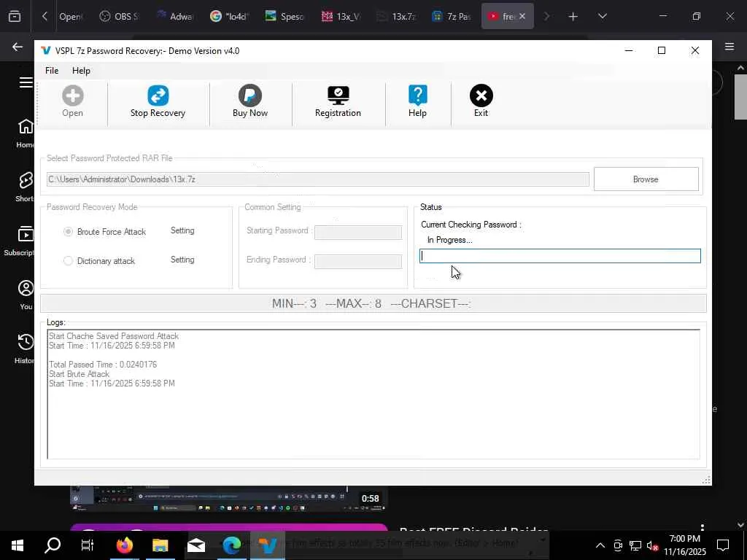Open Windows taskbar search
The height and width of the screenshot is (560, 747).
pyautogui.click(x=53, y=545)
